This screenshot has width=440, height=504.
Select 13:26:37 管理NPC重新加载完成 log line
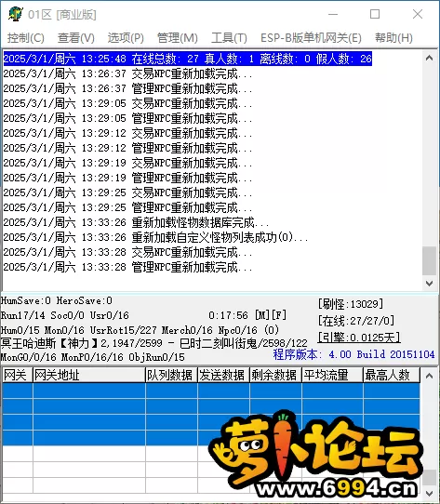128,88
